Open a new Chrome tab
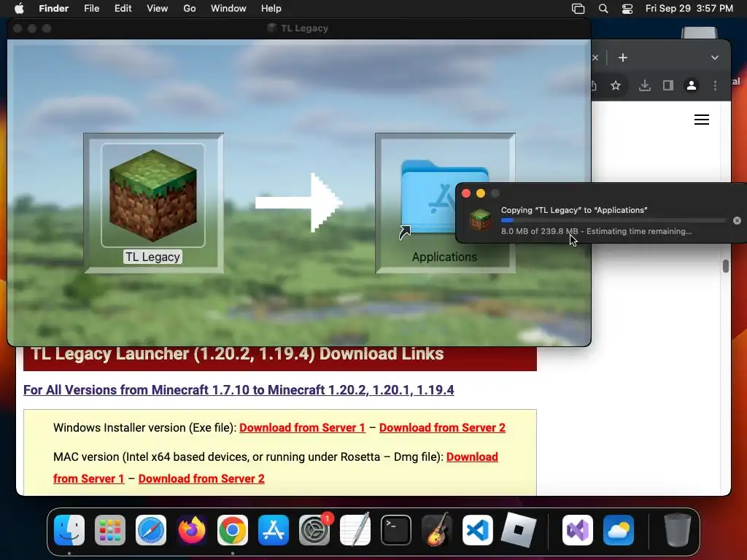The height and width of the screenshot is (560, 747). click(623, 58)
